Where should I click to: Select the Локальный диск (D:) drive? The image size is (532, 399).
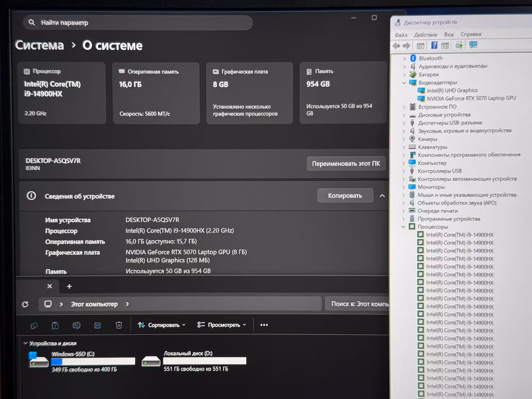[194, 361]
